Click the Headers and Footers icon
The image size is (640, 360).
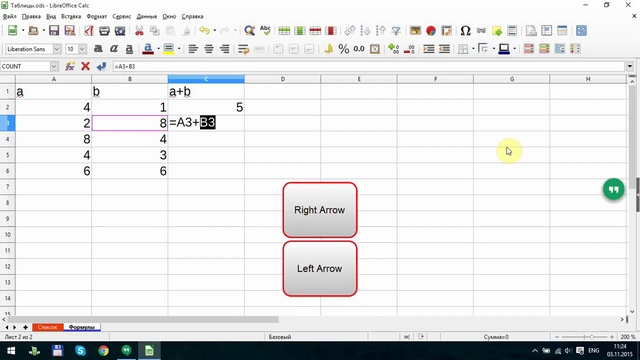(512, 31)
